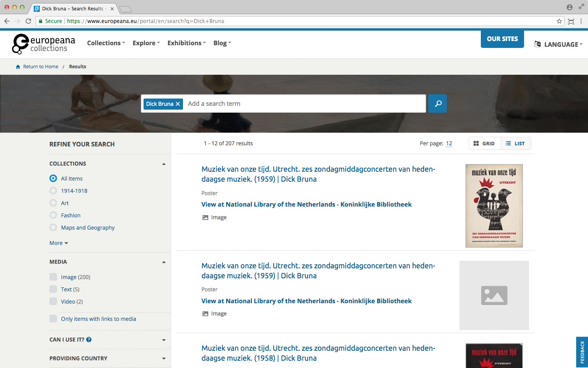Click first View at National Library link

(307, 204)
